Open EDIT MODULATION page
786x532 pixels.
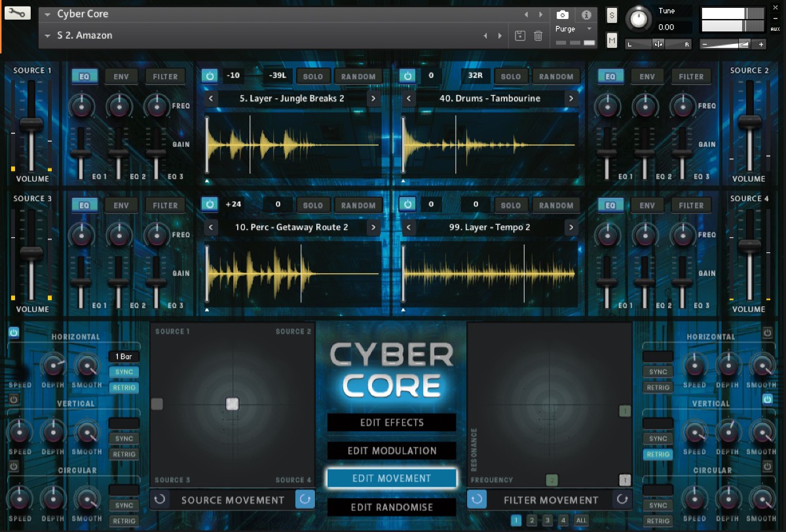(392, 451)
